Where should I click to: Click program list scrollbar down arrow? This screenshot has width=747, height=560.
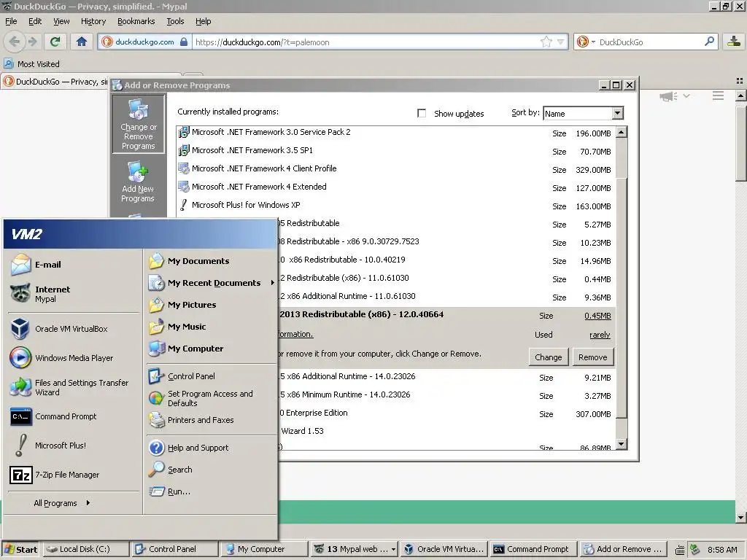tap(622, 444)
